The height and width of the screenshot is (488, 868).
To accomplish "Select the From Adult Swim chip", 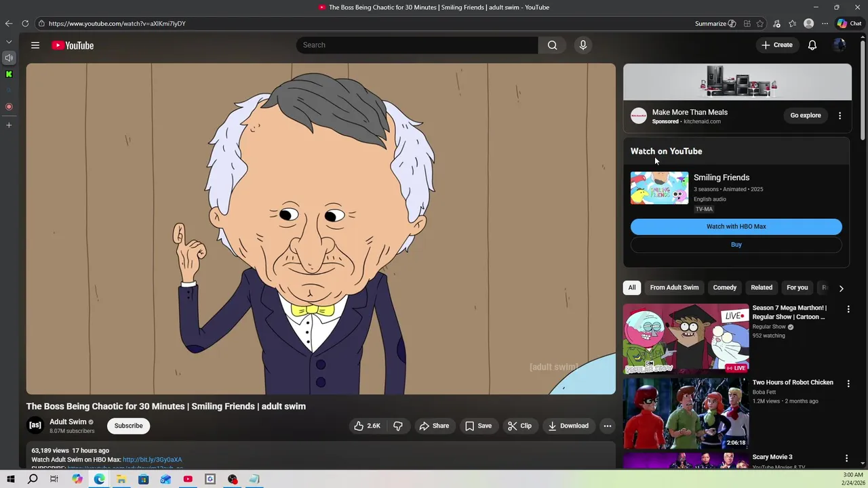I will [x=674, y=287].
